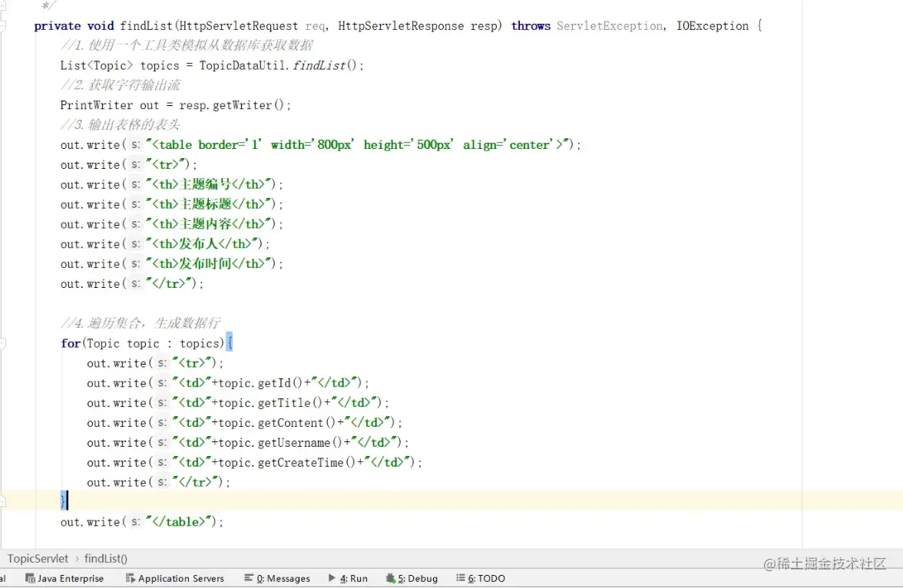903x588 pixels.
Task: Open the 5: Debug tool window
Action: 412,578
